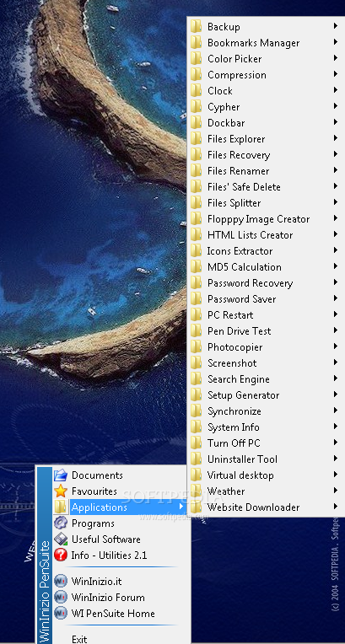Screen dimensions: 345x644
Task: Click the Applications submenu arrow
Action: click(181, 507)
